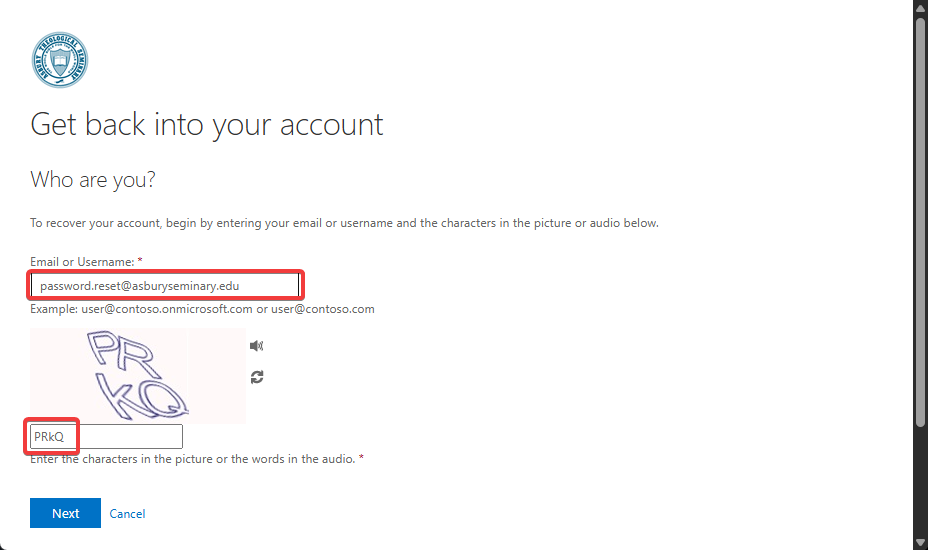Click the "To recover your account" instruction text
This screenshot has width=928, height=550.
click(x=344, y=223)
